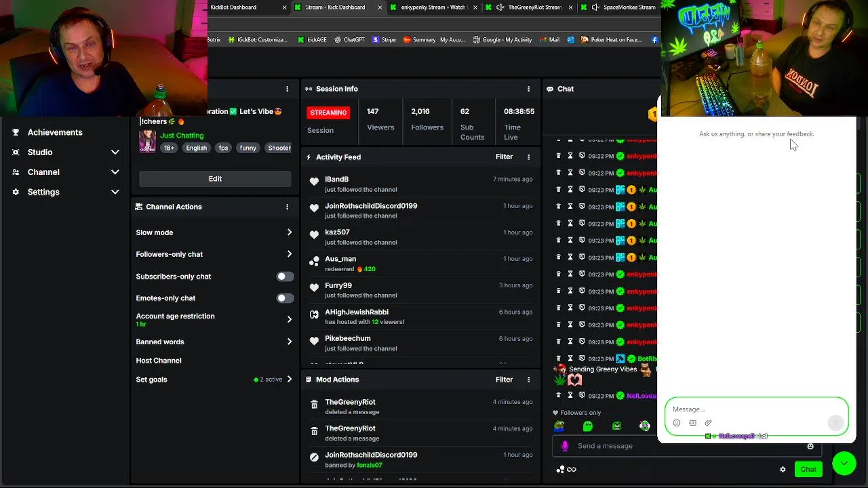Screen dimensions: 868x488
Task: Insert the Pepe frog emote
Action: click(x=559, y=426)
